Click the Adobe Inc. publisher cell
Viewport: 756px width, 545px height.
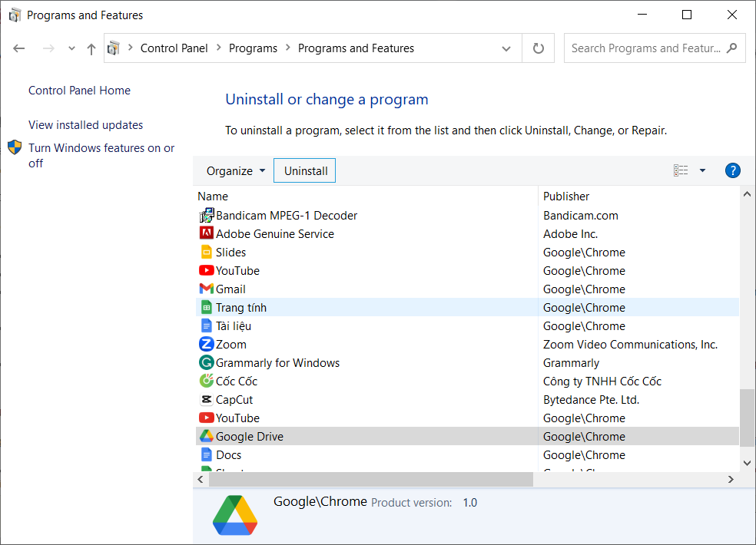570,233
